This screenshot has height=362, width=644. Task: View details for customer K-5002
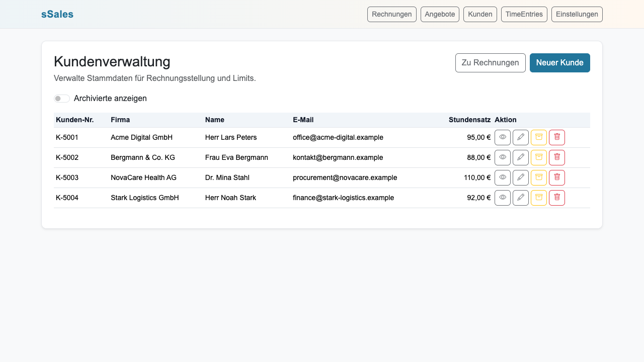tap(502, 157)
